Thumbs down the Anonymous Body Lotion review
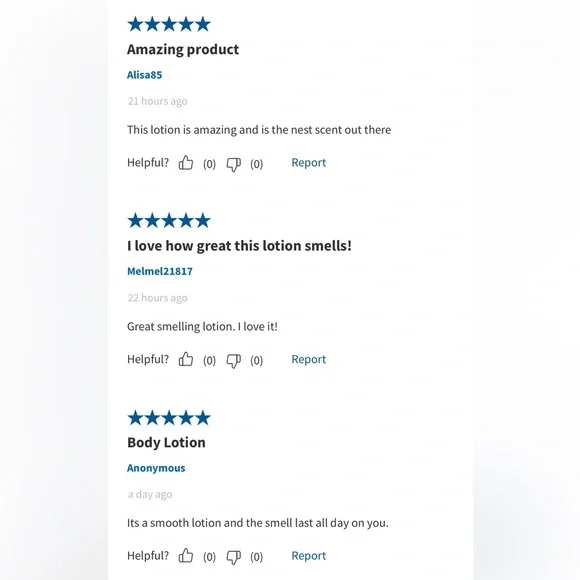 pos(233,557)
